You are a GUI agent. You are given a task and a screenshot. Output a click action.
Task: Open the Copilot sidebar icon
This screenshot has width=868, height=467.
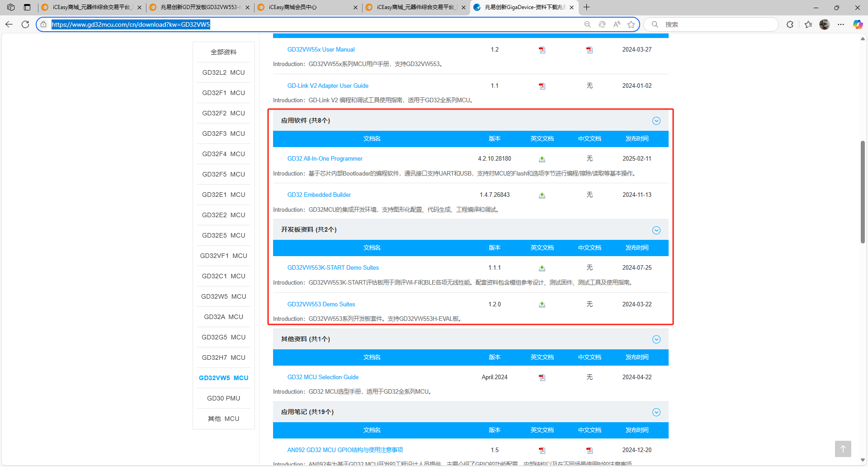pos(857,24)
